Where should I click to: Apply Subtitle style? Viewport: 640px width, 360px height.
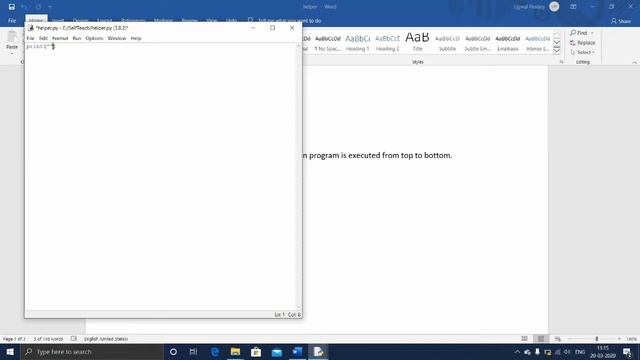[447, 42]
